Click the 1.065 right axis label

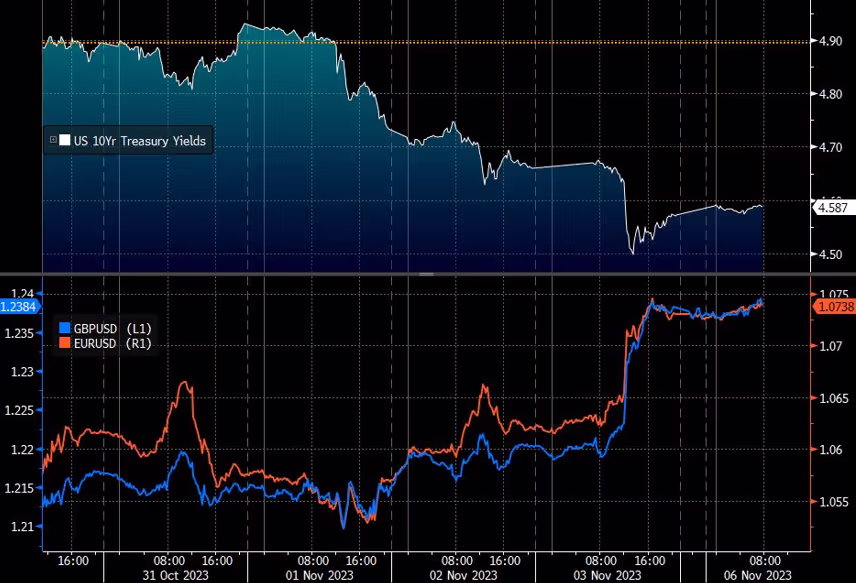[834, 398]
